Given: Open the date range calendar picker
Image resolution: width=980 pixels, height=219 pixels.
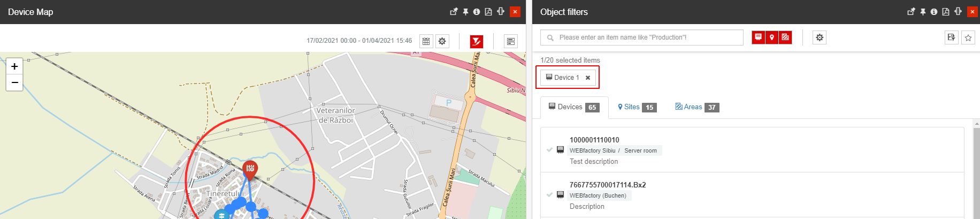Looking at the screenshot, I should tap(426, 41).
